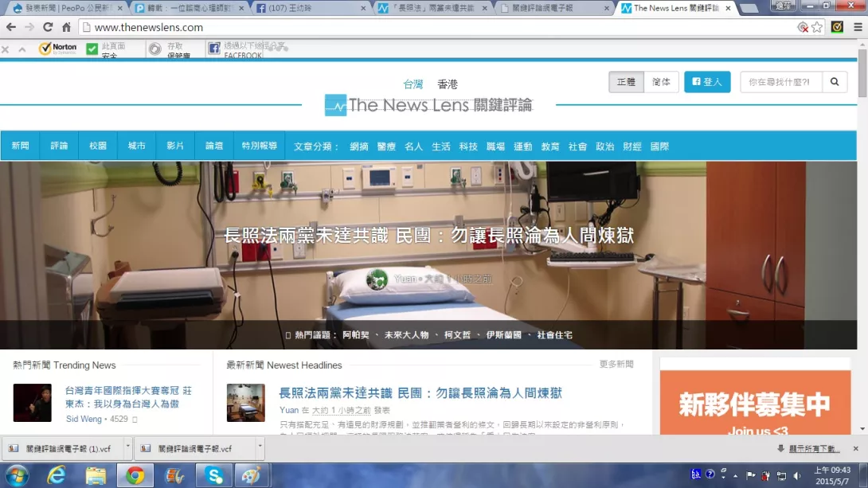Switch to 简体 simplified Chinese
The image size is (868, 488).
pos(661,82)
